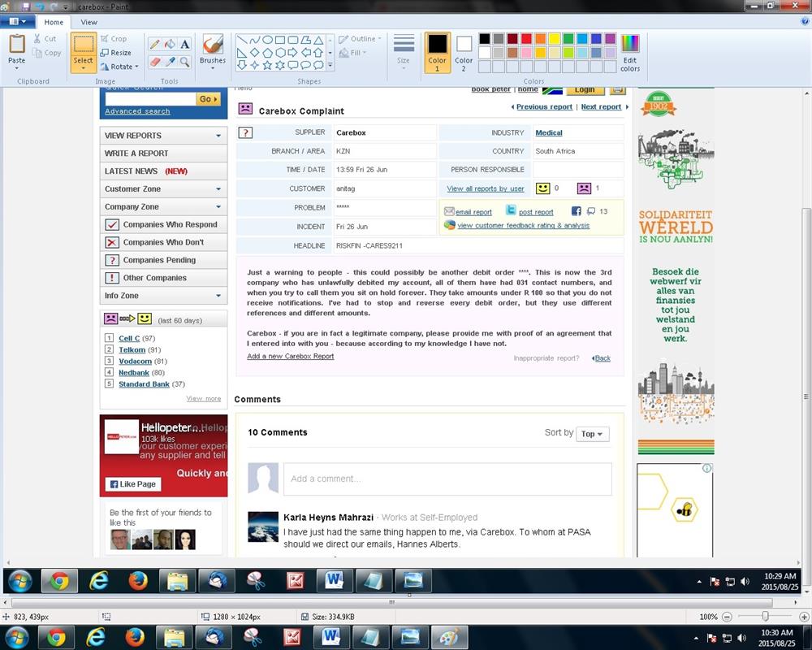Click the zoom slider handle
This screenshot has width=812, height=650.
(766, 617)
